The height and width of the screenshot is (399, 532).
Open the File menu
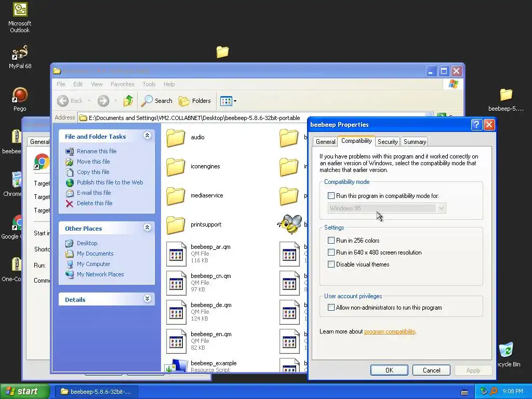61,84
